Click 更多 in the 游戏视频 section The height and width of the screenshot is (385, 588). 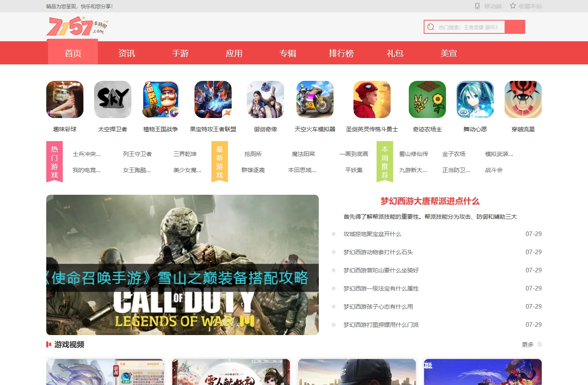pos(528,345)
